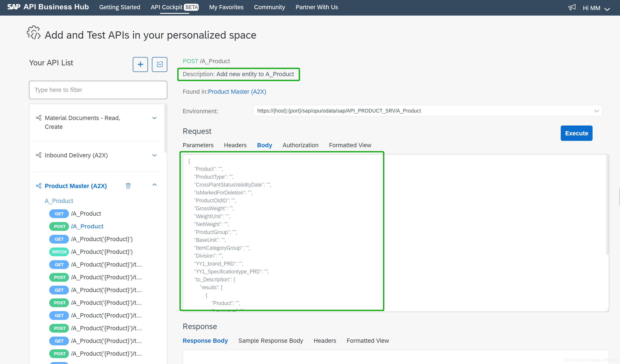Open the response Headers tab
The height and width of the screenshot is (364, 620).
coord(324,341)
